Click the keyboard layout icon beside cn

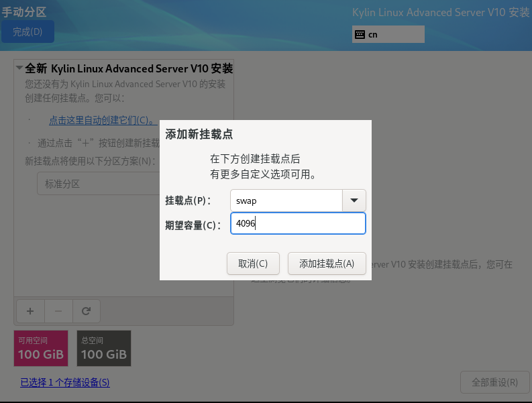coord(360,34)
